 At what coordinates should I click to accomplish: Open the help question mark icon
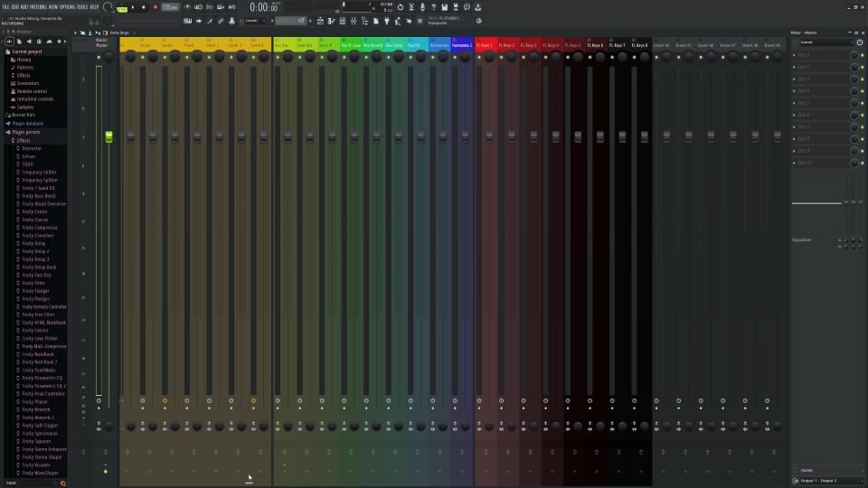433,7
